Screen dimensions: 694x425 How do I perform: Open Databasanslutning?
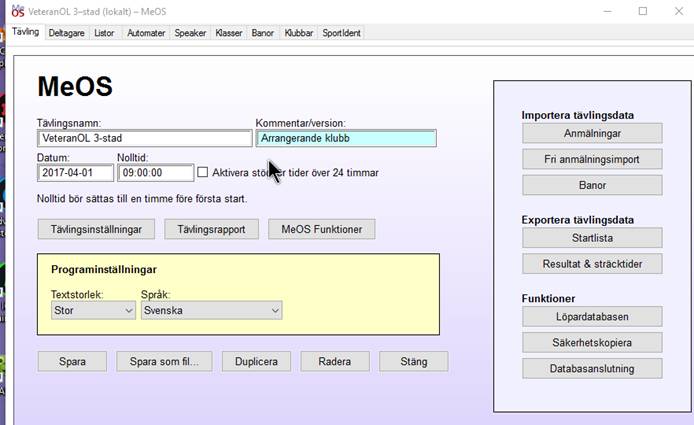pyautogui.click(x=592, y=368)
